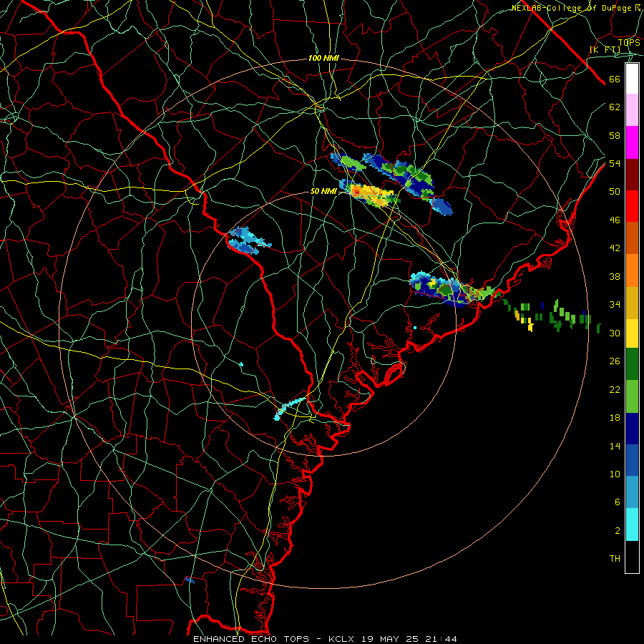This screenshot has width=644, height=644.
Task: Click the dark orange 46 kft legend swatch
Action: coord(632,238)
